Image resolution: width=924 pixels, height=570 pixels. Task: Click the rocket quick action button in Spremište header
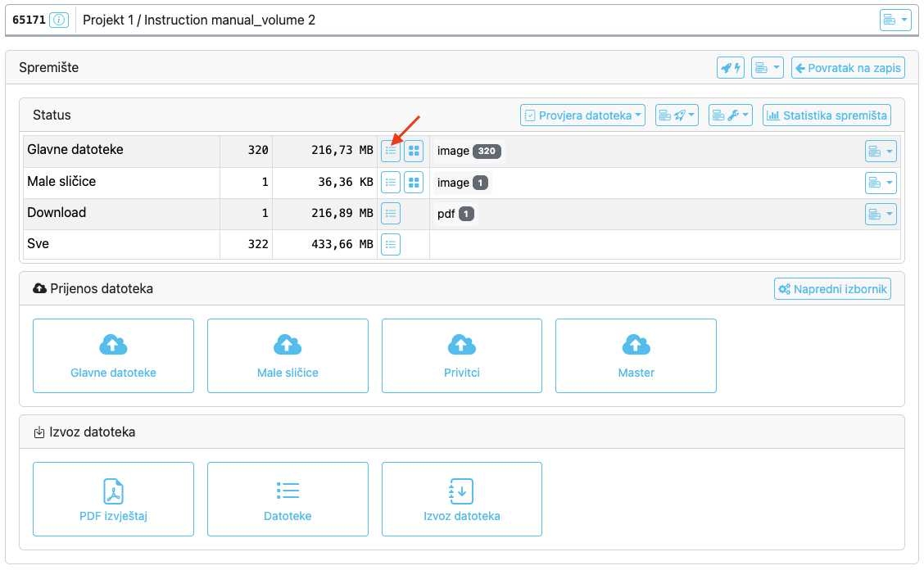click(730, 68)
